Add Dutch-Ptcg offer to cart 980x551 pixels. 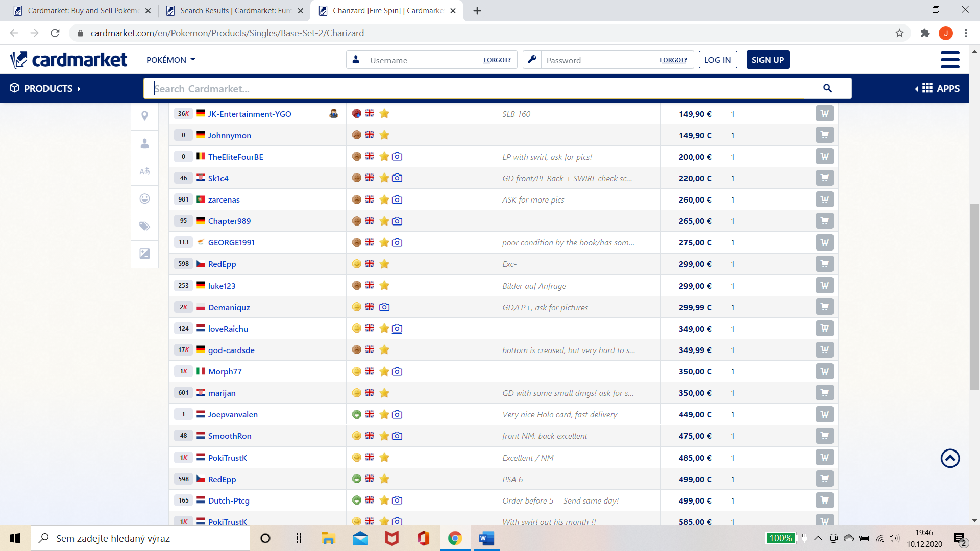tap(824, 500)
